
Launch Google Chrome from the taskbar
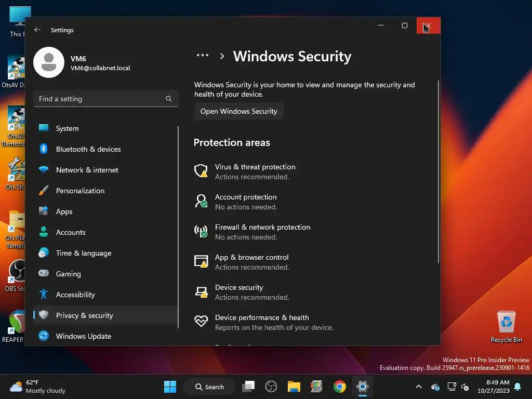(340, 387)
